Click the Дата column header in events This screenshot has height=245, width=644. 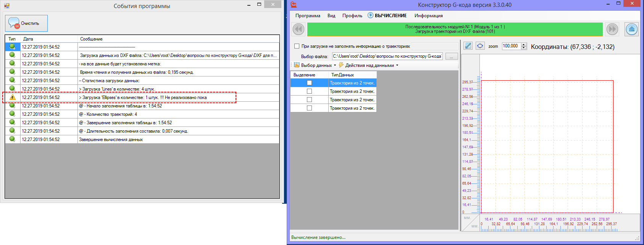tap(49, 39)
